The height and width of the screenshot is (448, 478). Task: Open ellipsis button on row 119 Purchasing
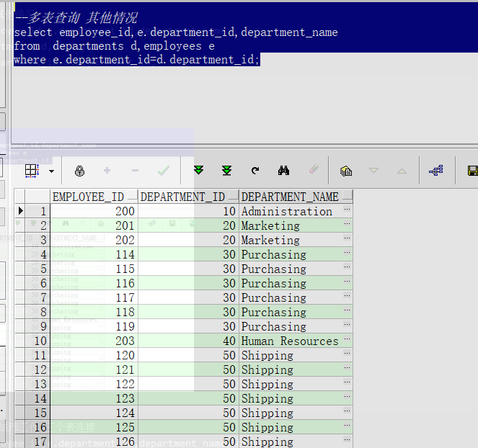(x=348, y=324)
